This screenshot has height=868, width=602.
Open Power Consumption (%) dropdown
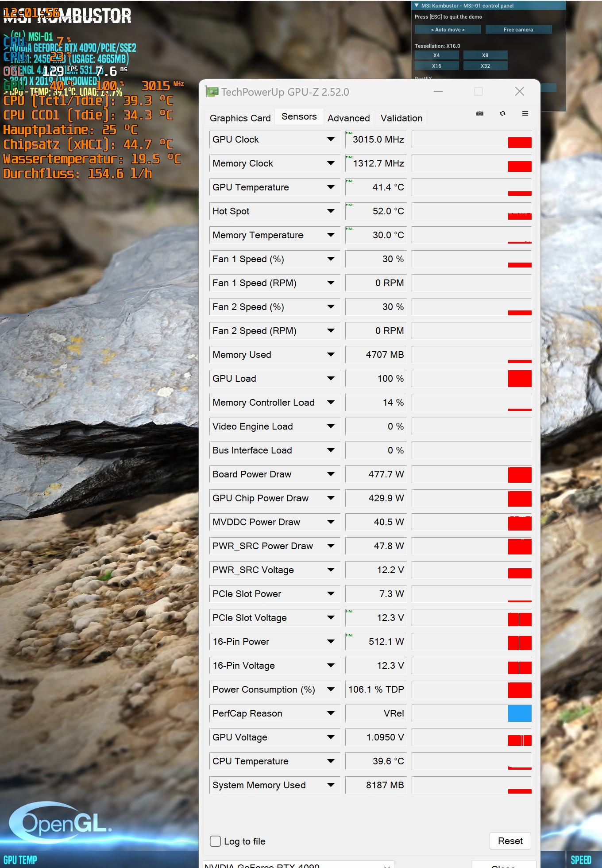[x=331, y=690]
